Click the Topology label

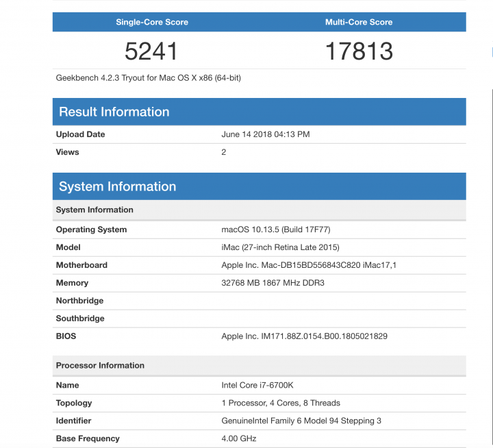(x=74, y=403)
